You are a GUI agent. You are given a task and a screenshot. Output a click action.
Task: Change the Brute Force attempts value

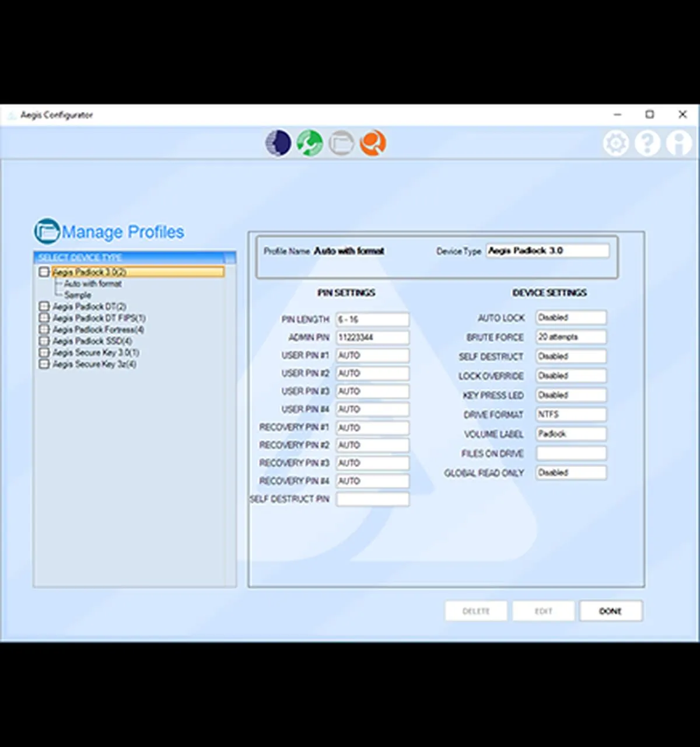click(570, 337)
